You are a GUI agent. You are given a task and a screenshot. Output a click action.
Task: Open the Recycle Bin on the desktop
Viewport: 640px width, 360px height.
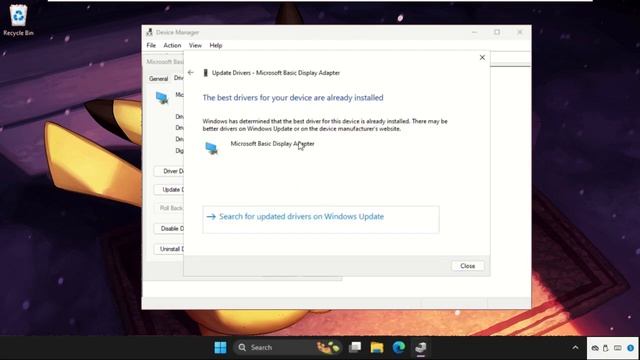(18, 20)
